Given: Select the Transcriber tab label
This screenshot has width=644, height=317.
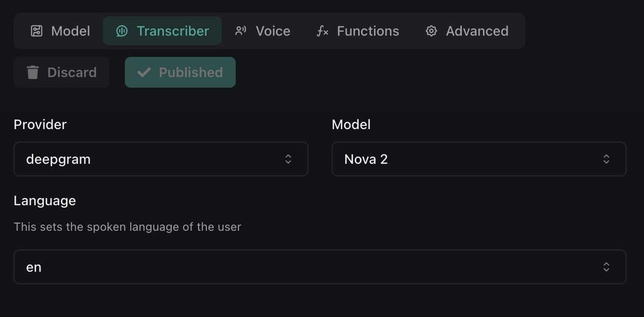Looking at the screenshot, I should coord(173,31).
